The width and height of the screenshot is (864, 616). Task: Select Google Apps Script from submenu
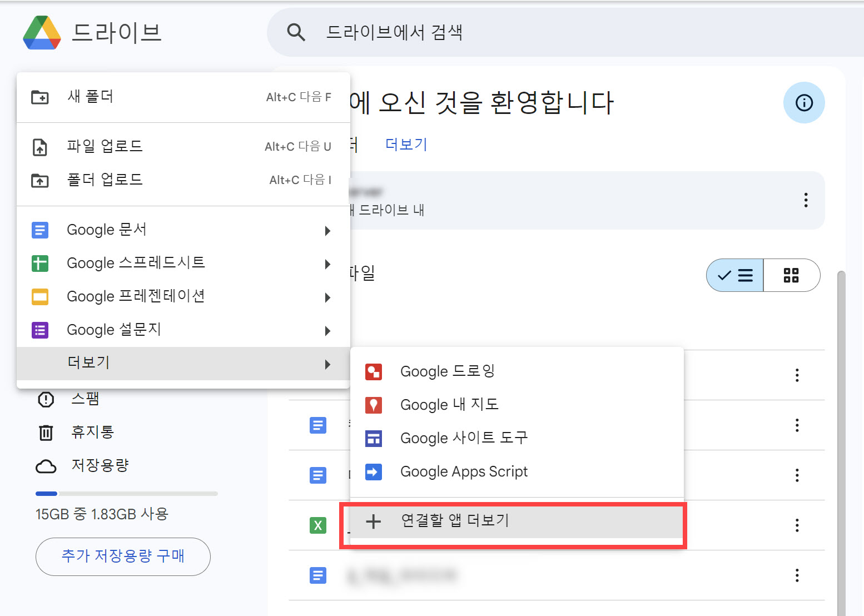pos(517,471)
